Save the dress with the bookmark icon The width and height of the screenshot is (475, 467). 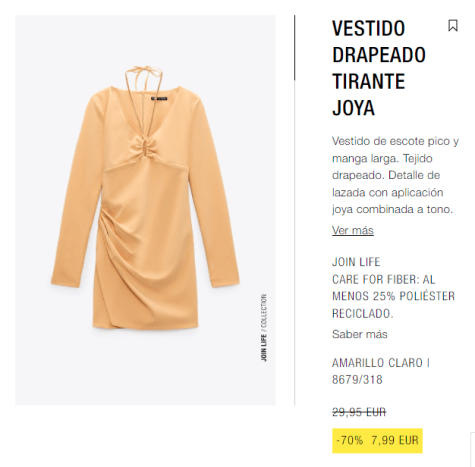pyautogui.click(x=453, y=26)
